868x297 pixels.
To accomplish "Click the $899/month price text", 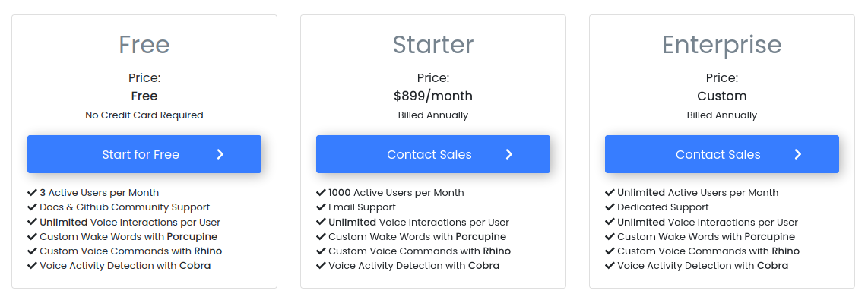I will click(x=433, y=96).
